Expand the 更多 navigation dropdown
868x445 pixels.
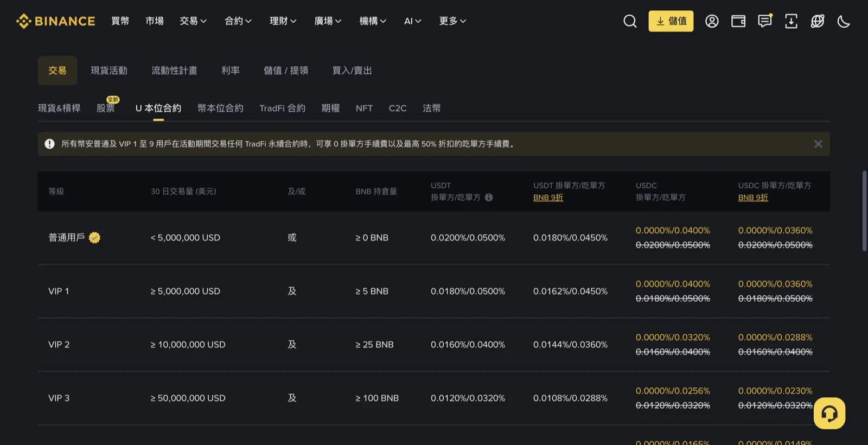click(x=453, y=21)
